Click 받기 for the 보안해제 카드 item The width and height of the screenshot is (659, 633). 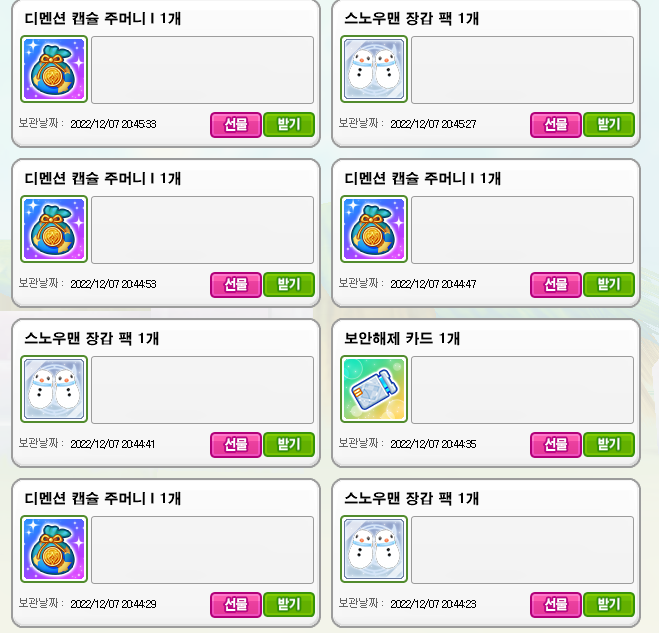pos(609,444)
